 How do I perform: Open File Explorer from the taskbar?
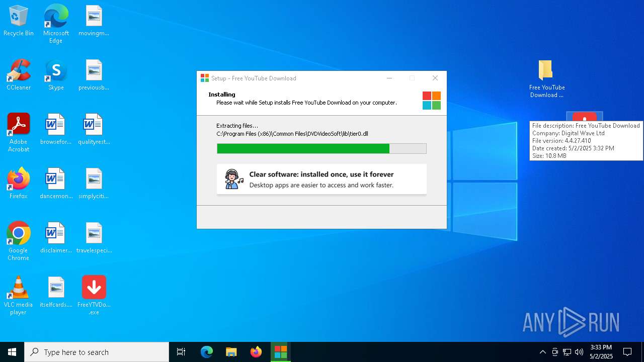click(231, 352)
